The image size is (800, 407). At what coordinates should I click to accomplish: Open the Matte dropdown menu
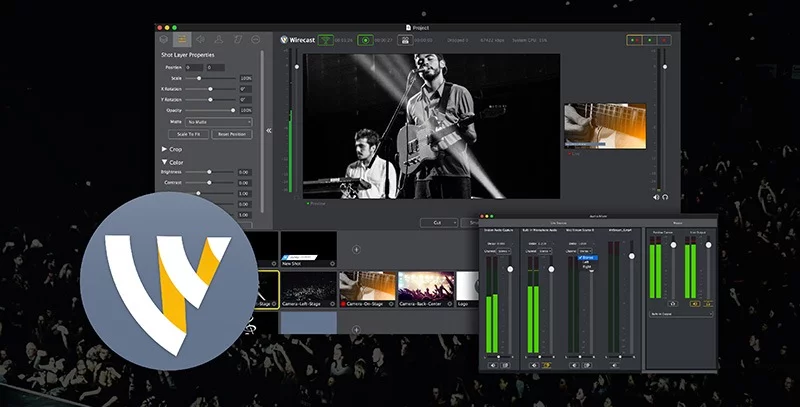(218, 122)
